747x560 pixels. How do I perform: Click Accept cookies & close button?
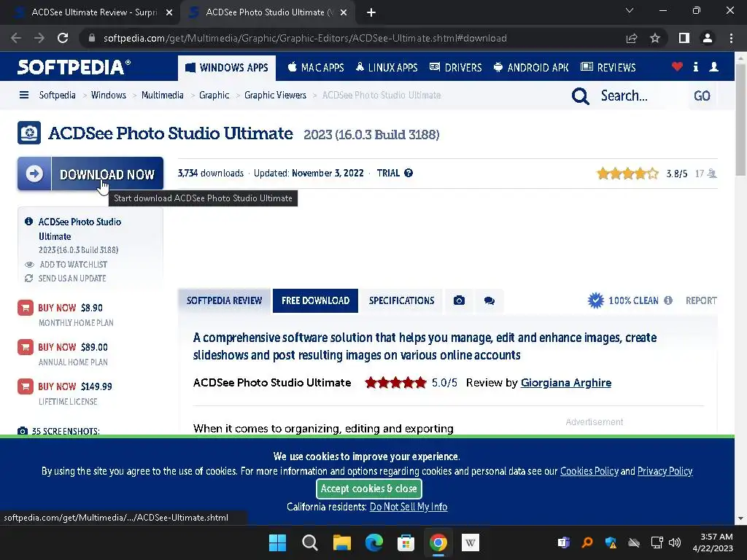point(368,489)
